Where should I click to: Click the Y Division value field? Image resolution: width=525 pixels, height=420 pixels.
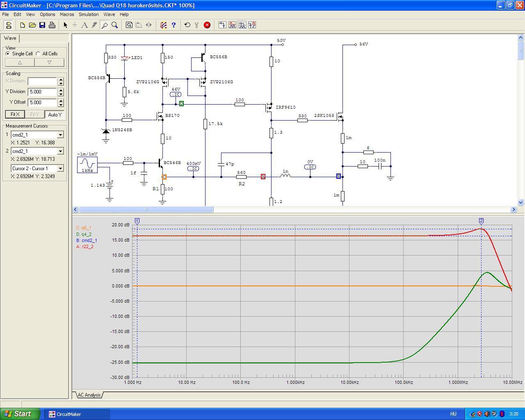click(42, 92)
